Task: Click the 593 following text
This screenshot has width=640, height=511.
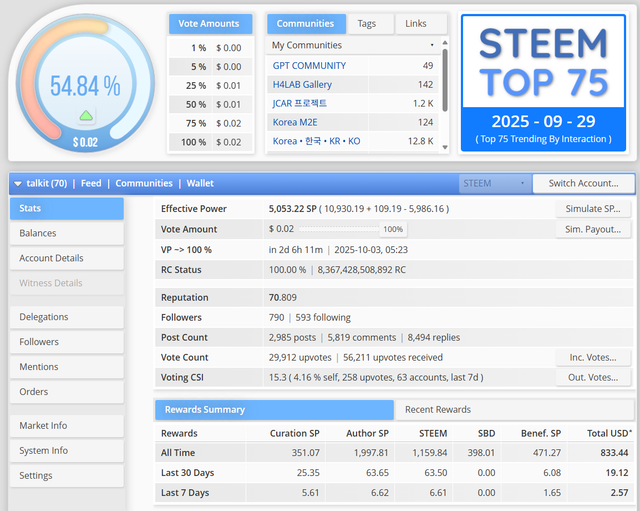Action: [323, 318]
